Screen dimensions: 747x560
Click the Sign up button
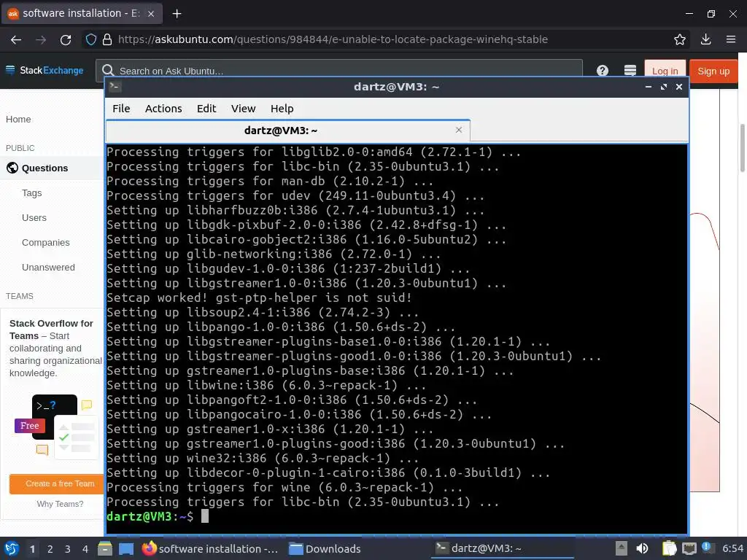[713, 71]
